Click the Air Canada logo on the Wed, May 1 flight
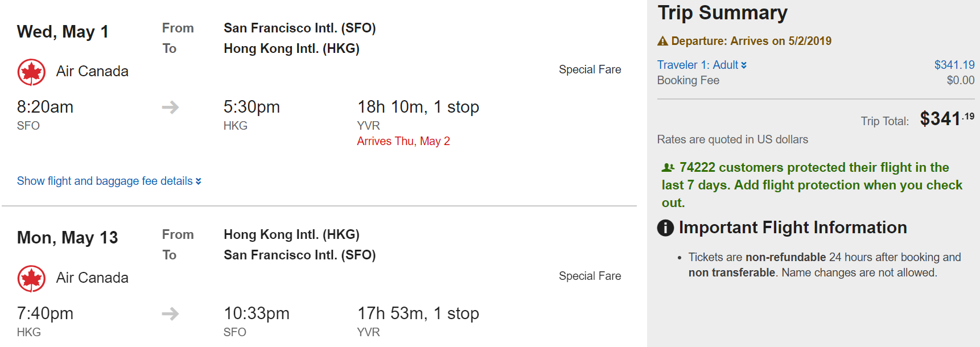Viewport: 980px width, 347px height. click(31, 72)
